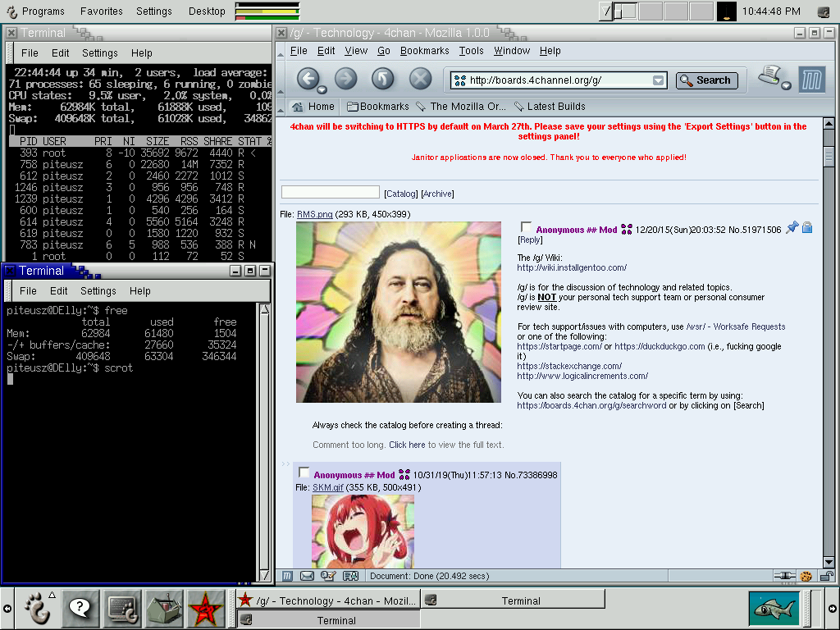Click the Forward navigation arrow in Mozilla

[345, 79]
